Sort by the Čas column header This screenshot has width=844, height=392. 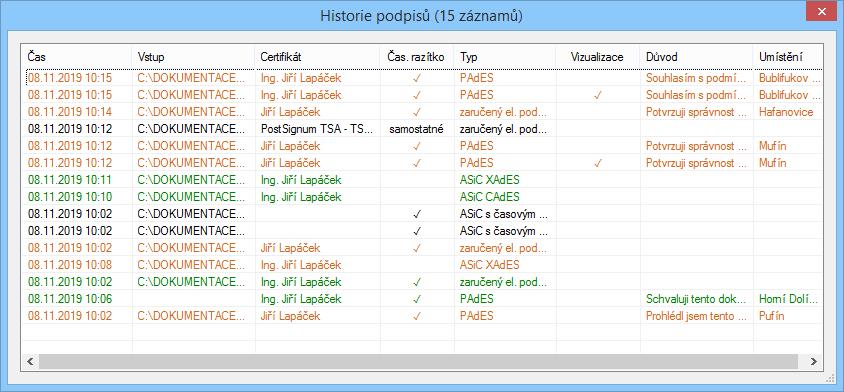point(78,57)
